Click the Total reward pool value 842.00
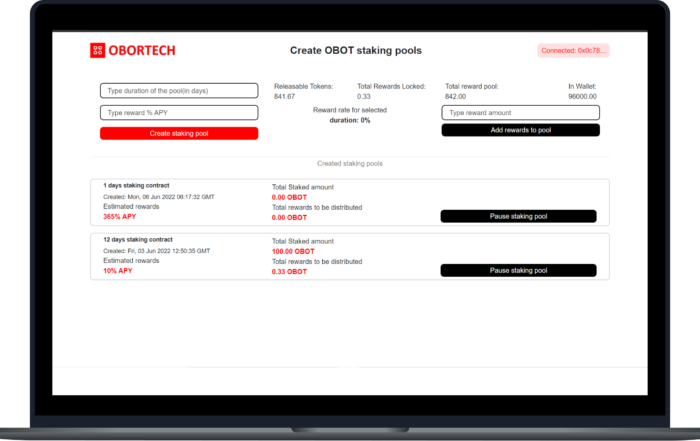The height and width of the screenshot is (441, 700). pos(455,96)
